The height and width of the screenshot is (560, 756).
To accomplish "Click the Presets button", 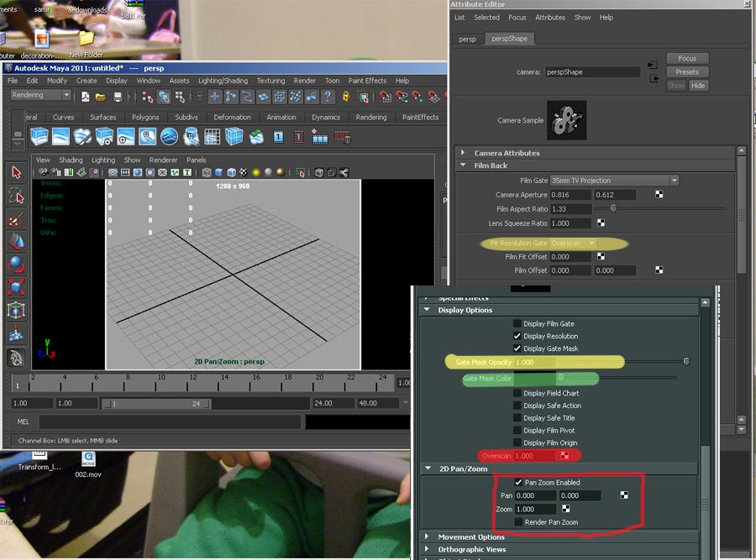I will [687, 72].
